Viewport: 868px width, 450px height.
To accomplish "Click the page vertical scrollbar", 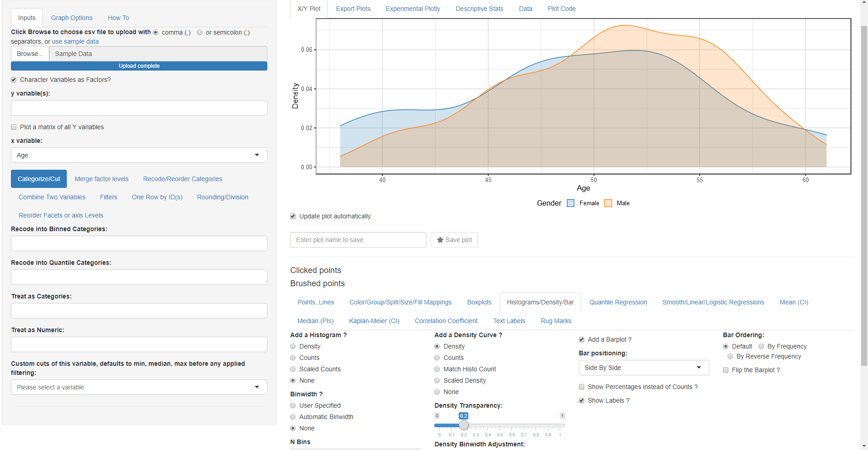I will tap(864, 196).
